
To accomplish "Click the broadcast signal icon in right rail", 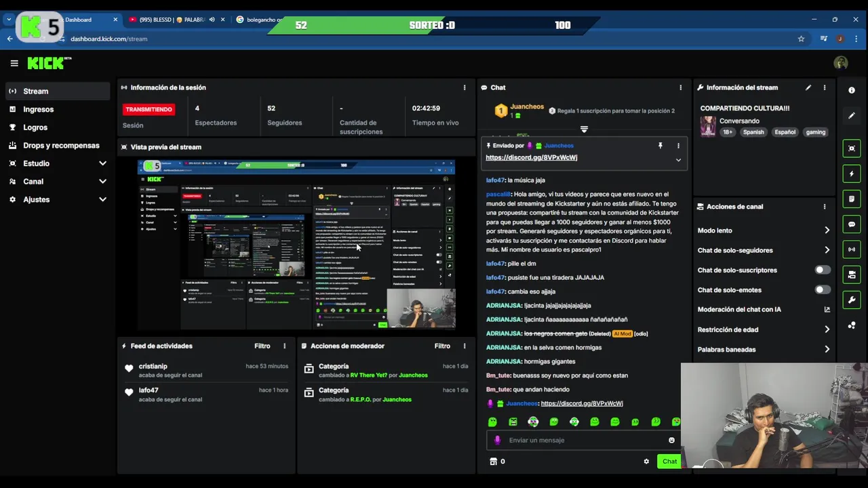I will (x=852, y=249).
